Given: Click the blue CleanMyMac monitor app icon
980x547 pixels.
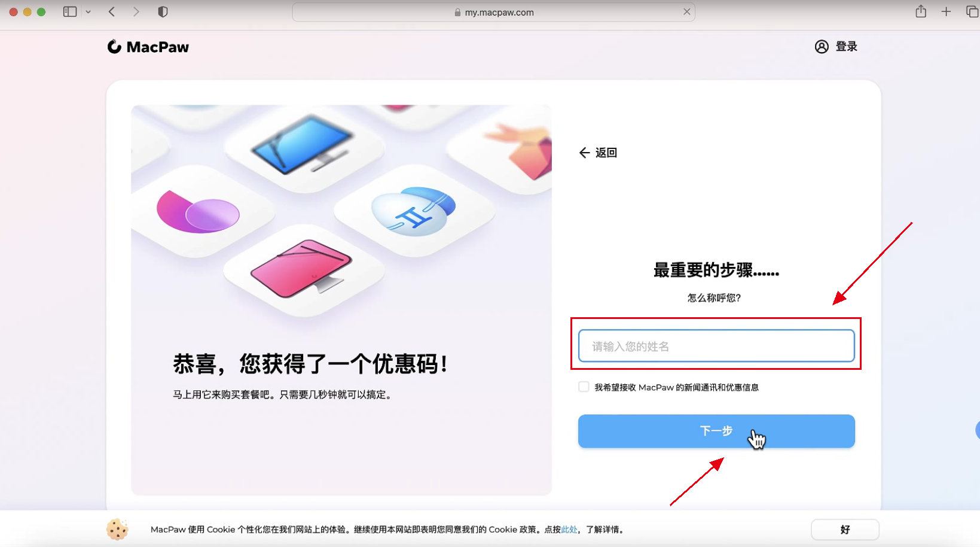Looking at the screenshot, I should coord(302,146).
